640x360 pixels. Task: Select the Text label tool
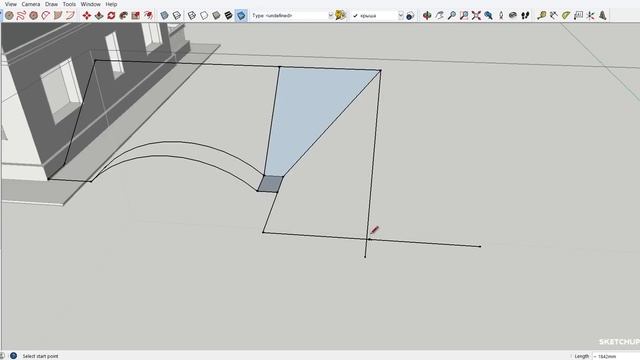[578, 16]
